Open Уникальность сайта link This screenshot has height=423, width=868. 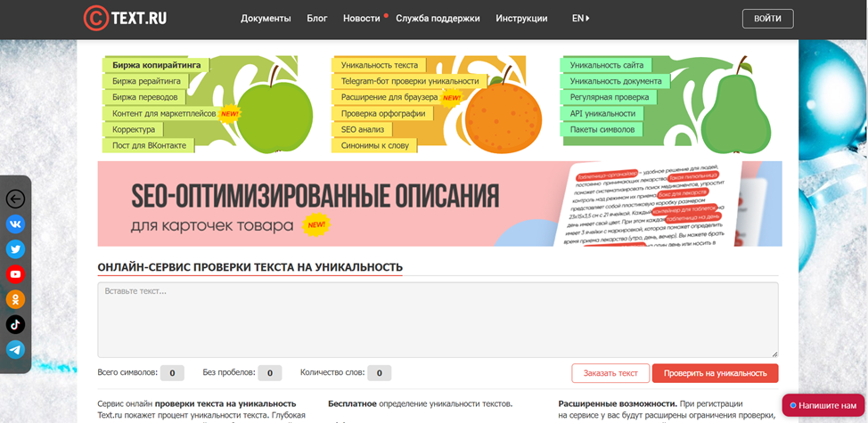click(607, 65)
